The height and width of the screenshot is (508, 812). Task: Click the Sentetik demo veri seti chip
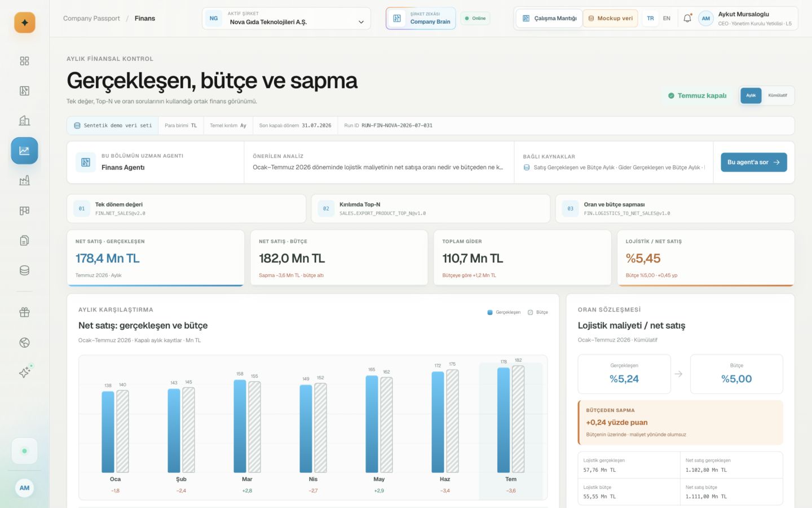click(113, 126)
